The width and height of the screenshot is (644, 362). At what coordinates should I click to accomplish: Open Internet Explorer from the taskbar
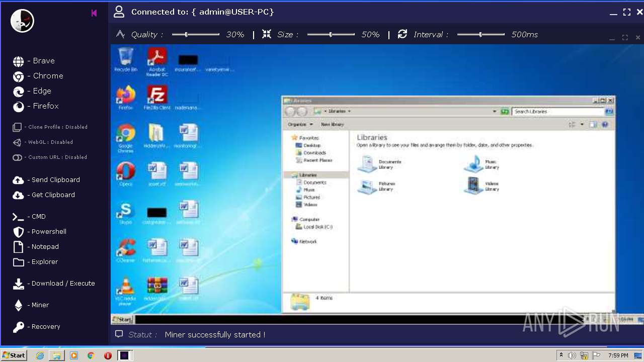point(40,355)
